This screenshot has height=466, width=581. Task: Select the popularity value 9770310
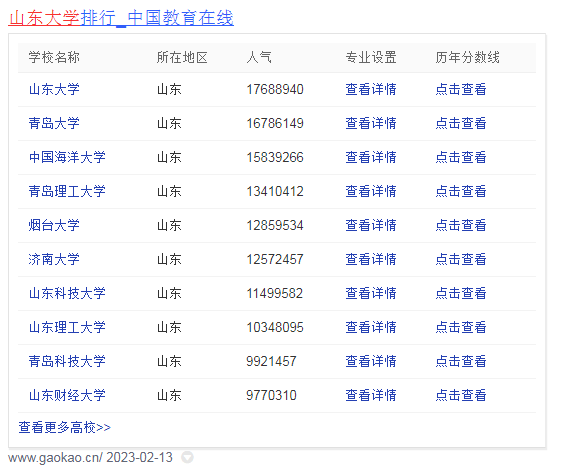click(x=271, y=395)
